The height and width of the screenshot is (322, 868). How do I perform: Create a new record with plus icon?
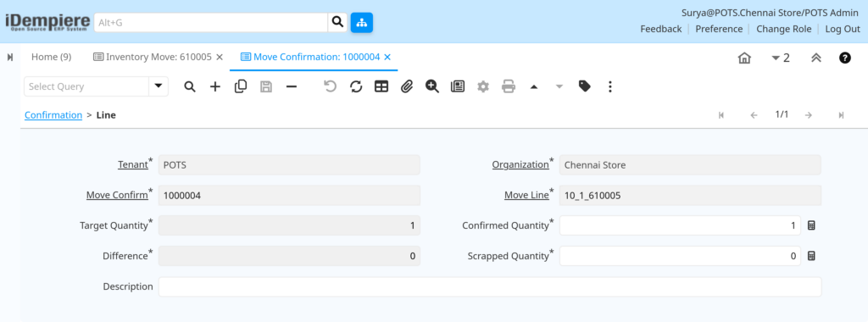pyautogui.click(x=215, y=87)
